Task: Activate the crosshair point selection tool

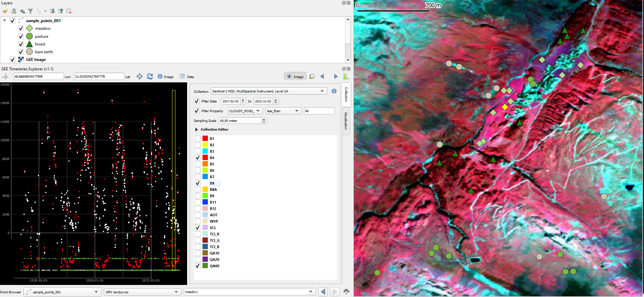Action: tap(5, 77)
